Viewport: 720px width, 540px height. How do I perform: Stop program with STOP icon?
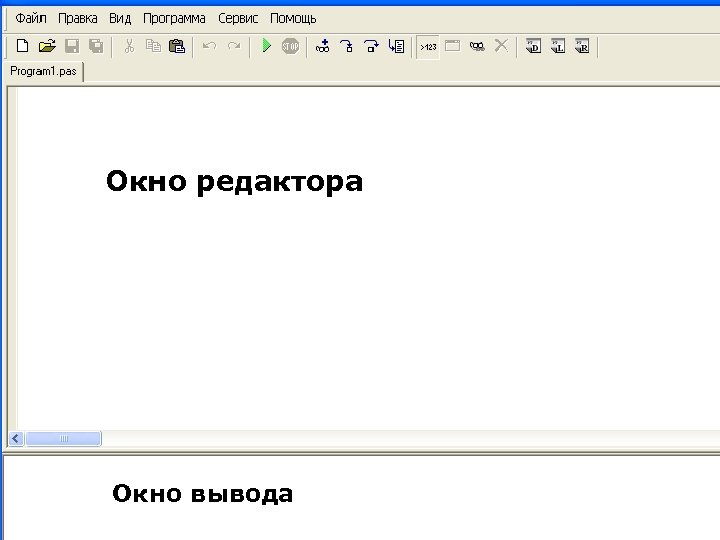click(x=290, y=46)
